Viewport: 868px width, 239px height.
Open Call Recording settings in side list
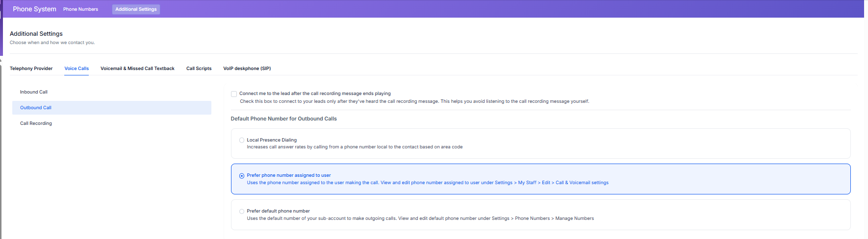pyautogui.click(x=112, y=123)
